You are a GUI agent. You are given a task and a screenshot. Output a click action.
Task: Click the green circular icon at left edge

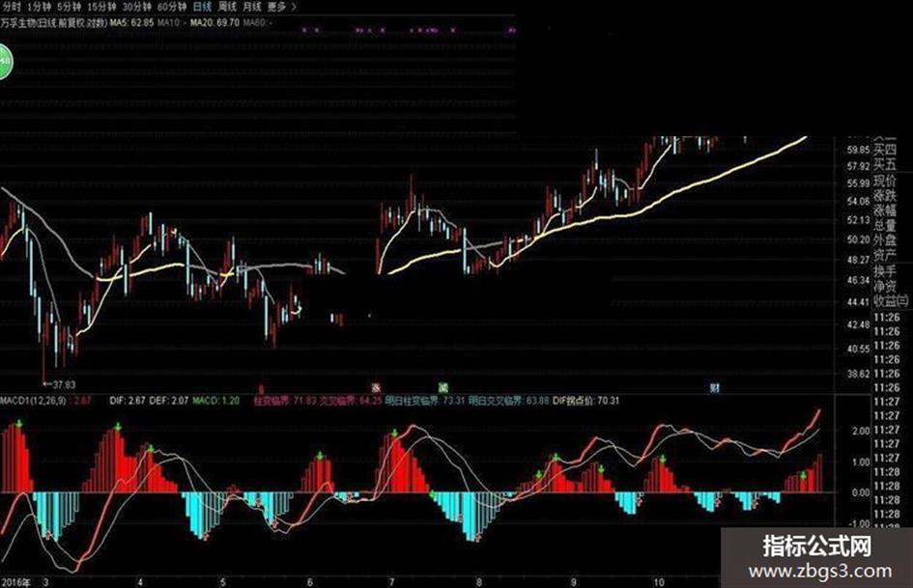pos(5,61)
